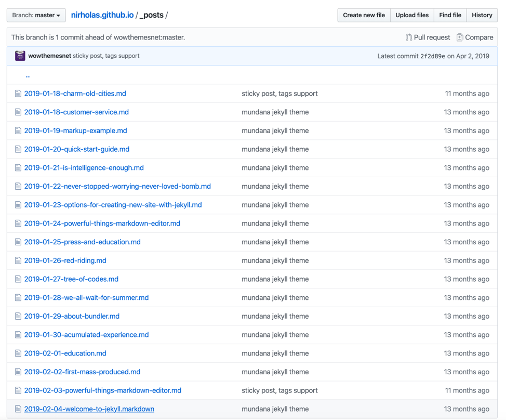This screenshot has width=506, height=420.
Task: Open 2019-02-04-welcome-to-jekyll.markdown
Action: 89,409
